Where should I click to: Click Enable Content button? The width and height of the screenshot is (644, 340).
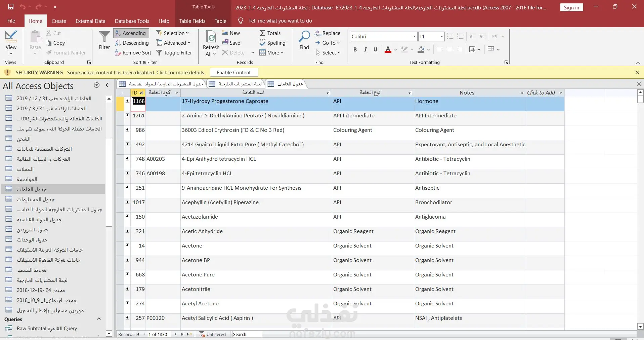[234, 72]
